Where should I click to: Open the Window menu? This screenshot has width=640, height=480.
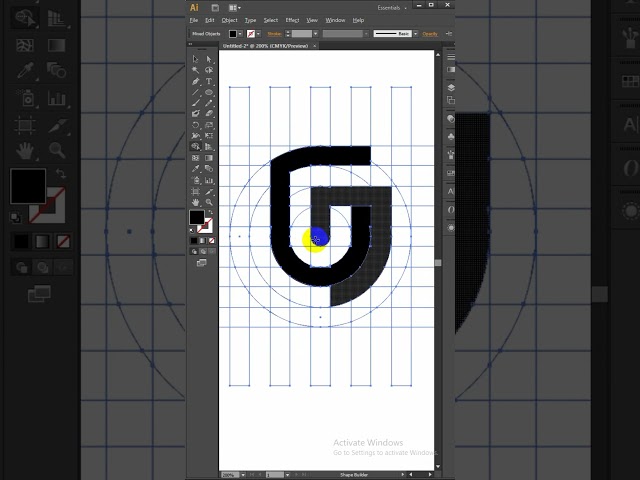point(335,20)
